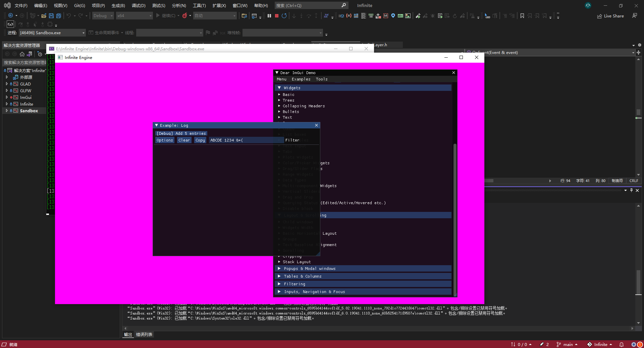Open the 调试(D) menu

point(139,5)
